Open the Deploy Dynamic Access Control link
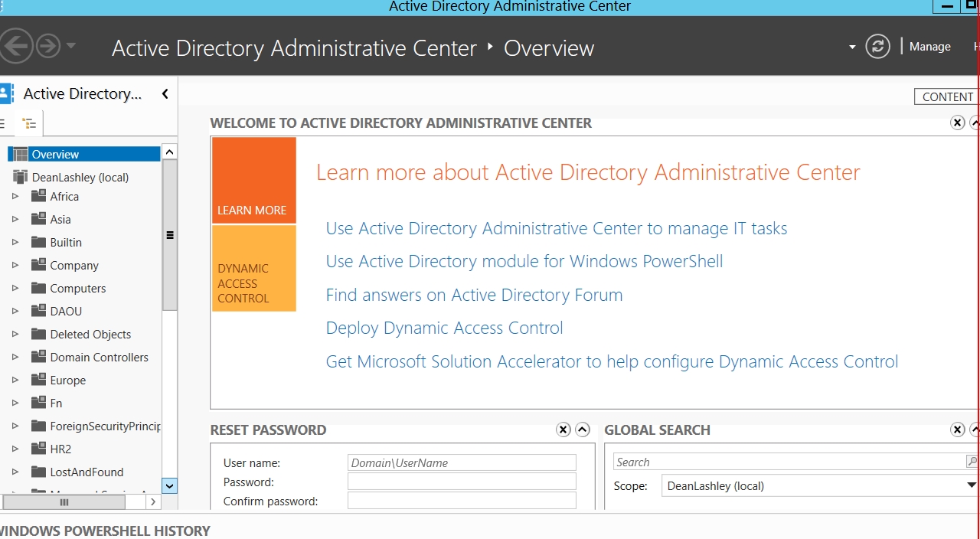The width and height of the screenshot is (980, 539). coord(444,328)
